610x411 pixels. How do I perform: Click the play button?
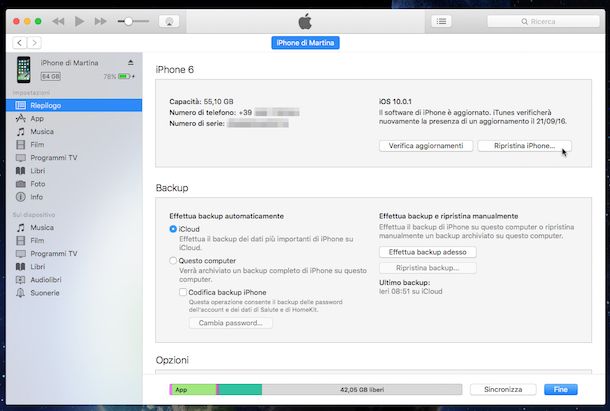[79, 21]
